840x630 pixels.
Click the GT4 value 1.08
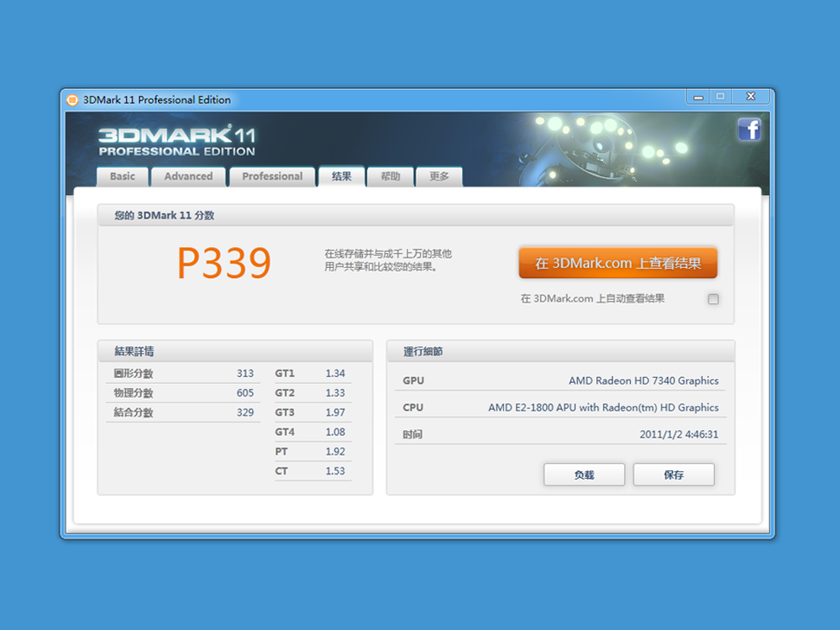[335, 432]
